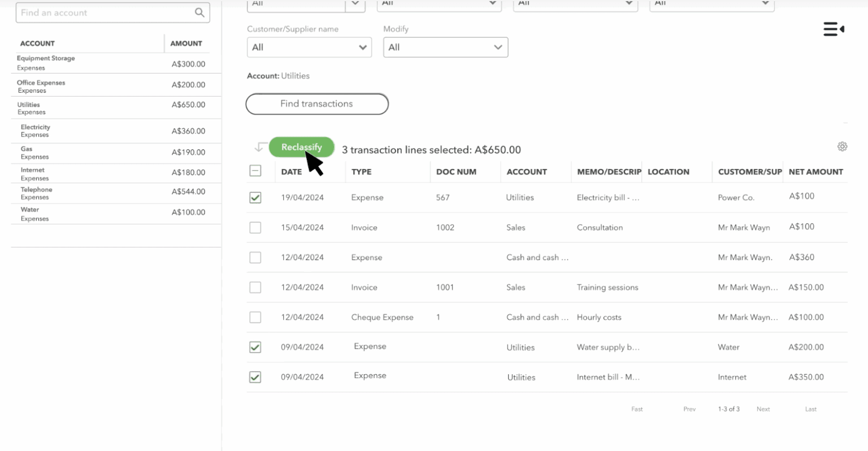Image resolution: width=868 pixels, height=451 pixels.
Task: Select the checkbox for Invoice 1002 Consultation
Action: point(255,227)
